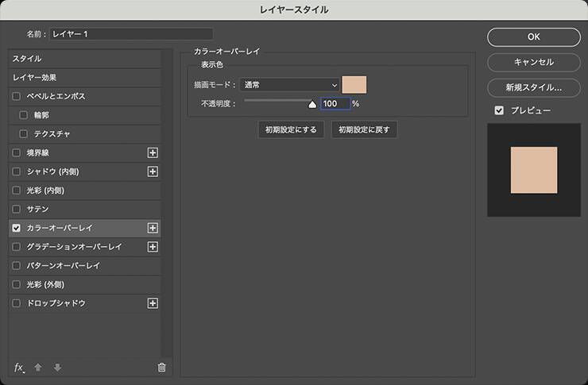
Task: Click the OK button
Action: coord(533,37)
